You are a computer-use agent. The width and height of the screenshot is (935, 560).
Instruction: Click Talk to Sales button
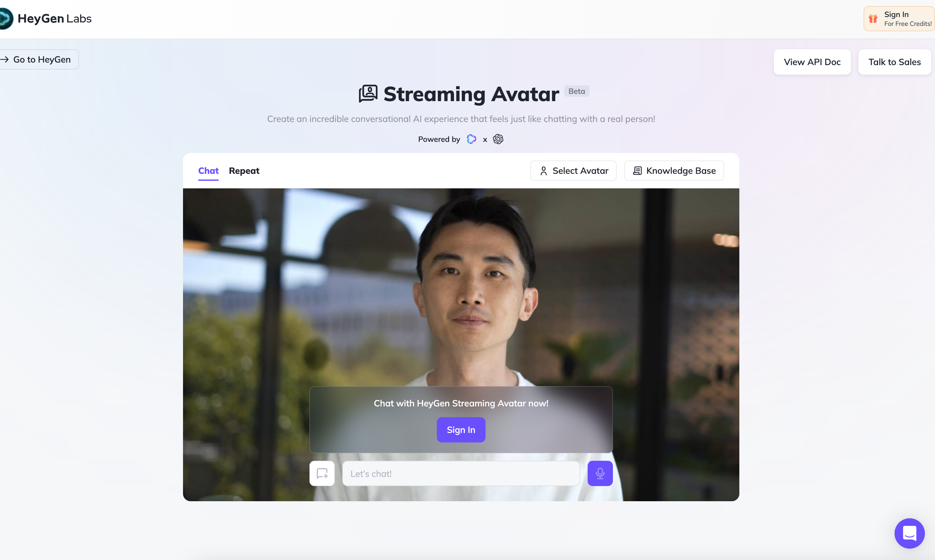[894, 61]
